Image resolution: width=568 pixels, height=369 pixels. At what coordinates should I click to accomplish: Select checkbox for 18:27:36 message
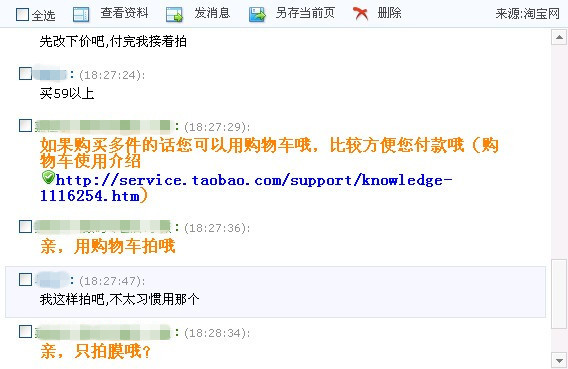pos(25,227)
